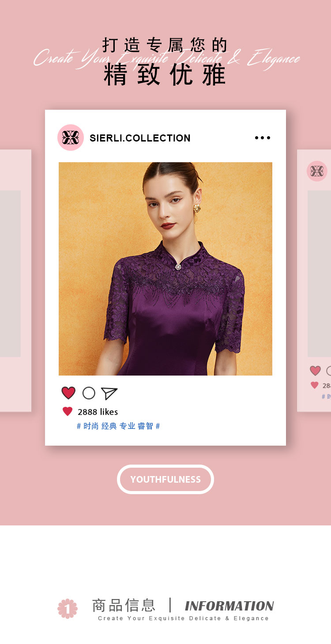Tap the red heart like icon
331x644 pixels.
coord(68,393)
